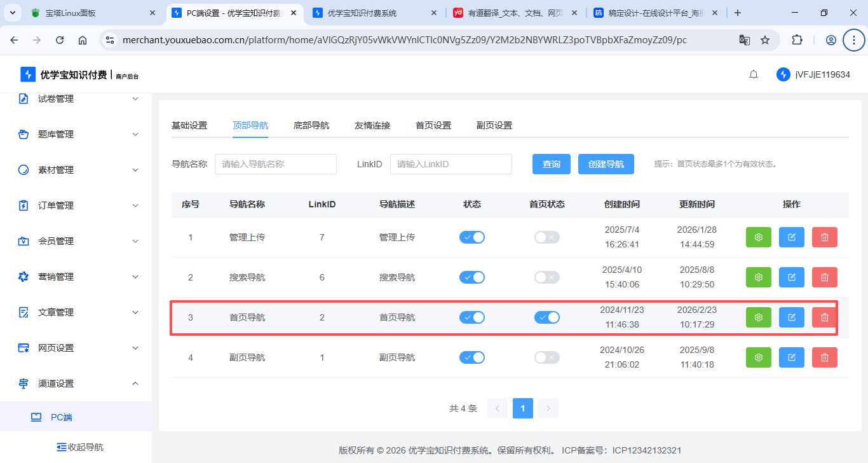The width and height of the screenshot is (868, 463).
Task: Click the browser extensions puzzle icon
Action: pyautogui.click(x=797, y=40)
